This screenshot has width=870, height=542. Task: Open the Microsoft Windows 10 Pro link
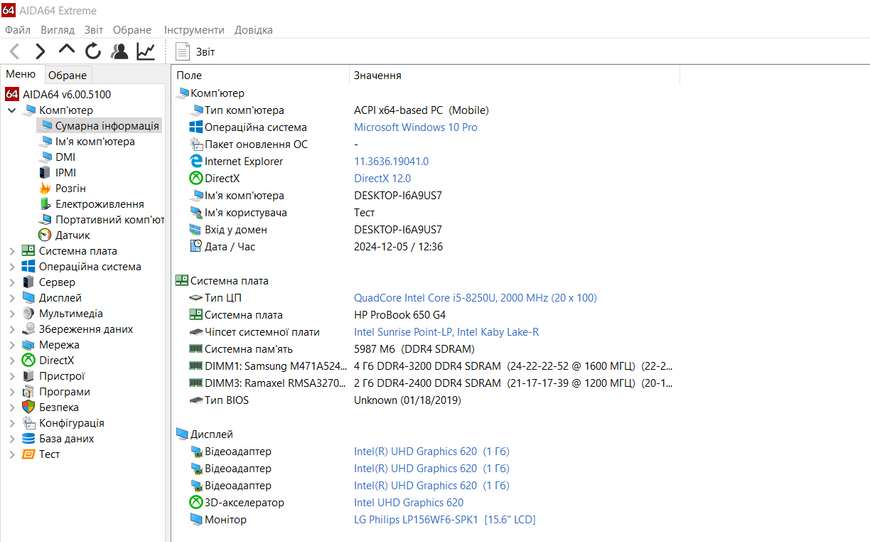tap(416, 127)
